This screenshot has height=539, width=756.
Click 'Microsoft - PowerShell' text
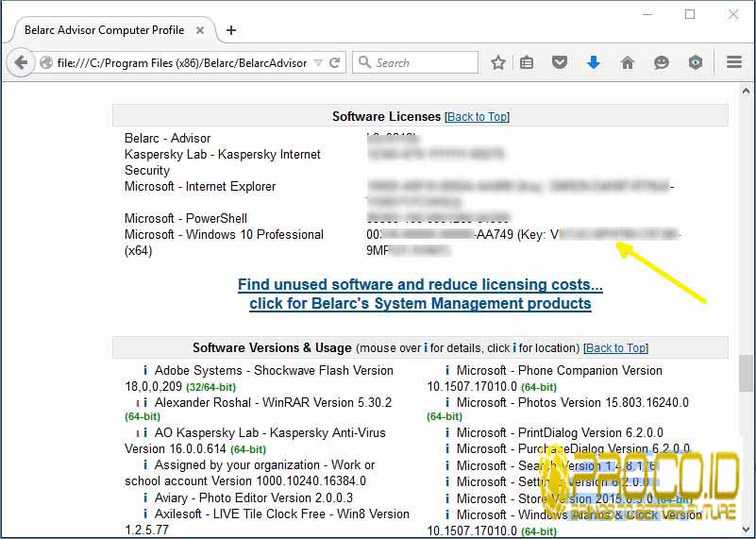[186, 218]
